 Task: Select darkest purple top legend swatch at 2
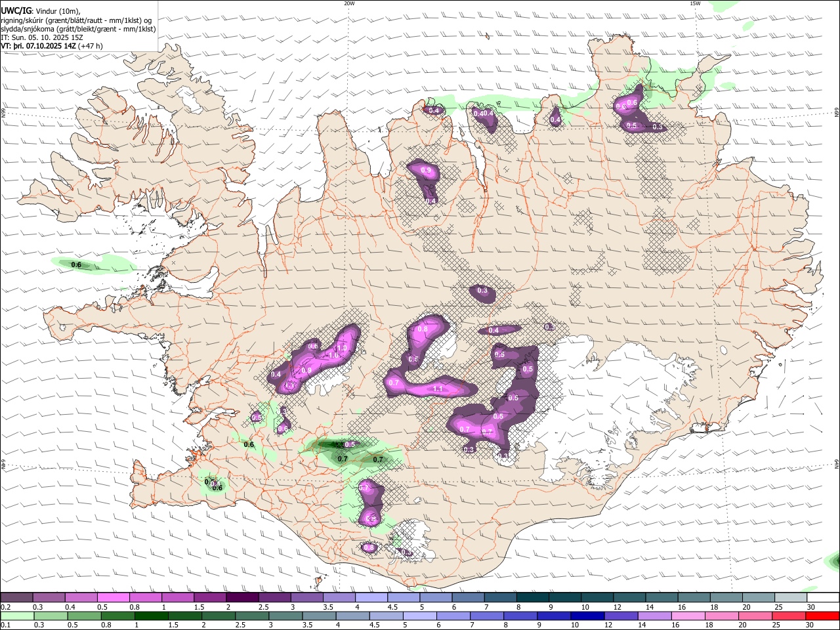[242, 598]
